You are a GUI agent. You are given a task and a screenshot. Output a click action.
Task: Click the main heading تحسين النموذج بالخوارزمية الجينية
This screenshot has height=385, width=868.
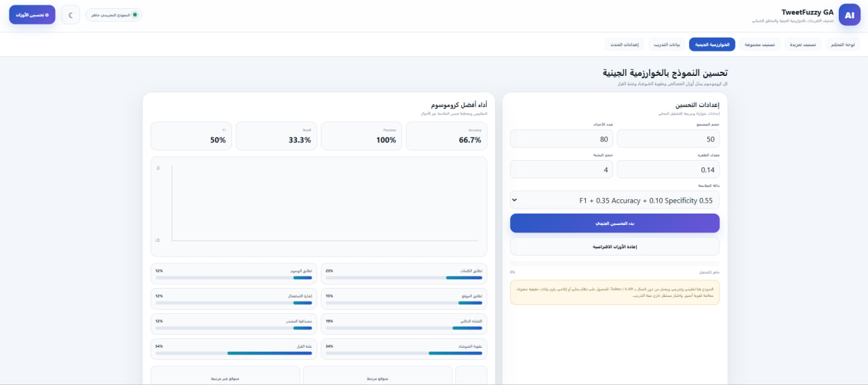tap(665, 73)
